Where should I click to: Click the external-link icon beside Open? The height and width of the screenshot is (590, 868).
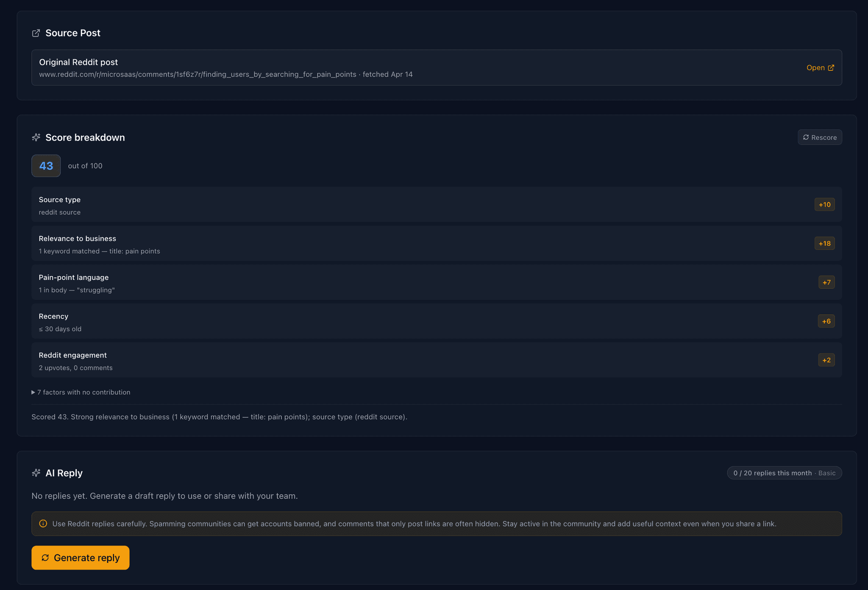point(831,68)
